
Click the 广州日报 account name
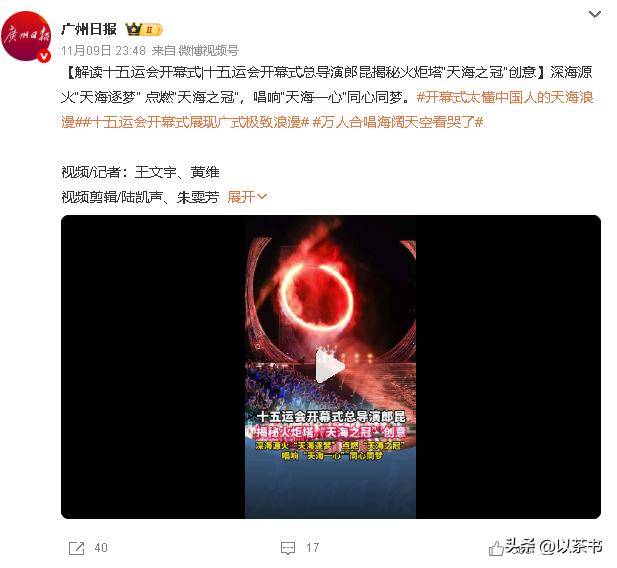click(89, 29)
